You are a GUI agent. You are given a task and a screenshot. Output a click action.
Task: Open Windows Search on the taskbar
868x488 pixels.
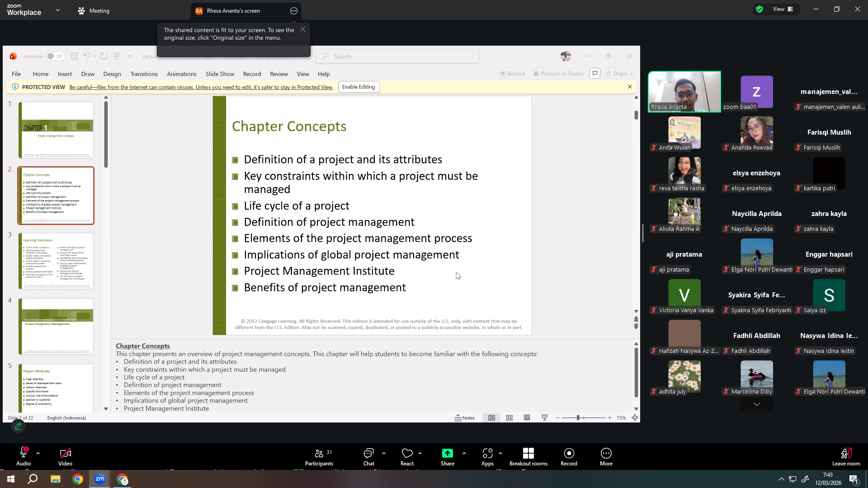33,479
